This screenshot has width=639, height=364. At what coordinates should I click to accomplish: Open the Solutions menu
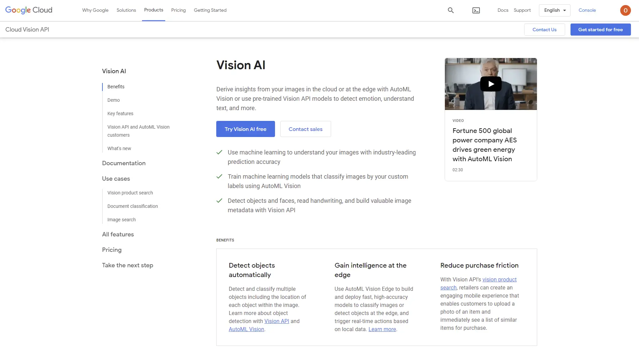pyautogui.click(x=126, y=10)
